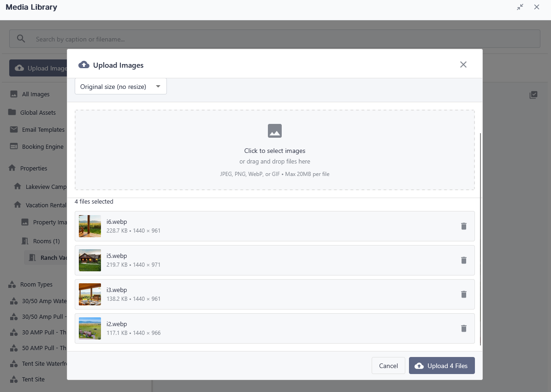This screenshot has width=551, height=392.
Task: Click the trash icon for i3.webp
Action: coord(464,294)
